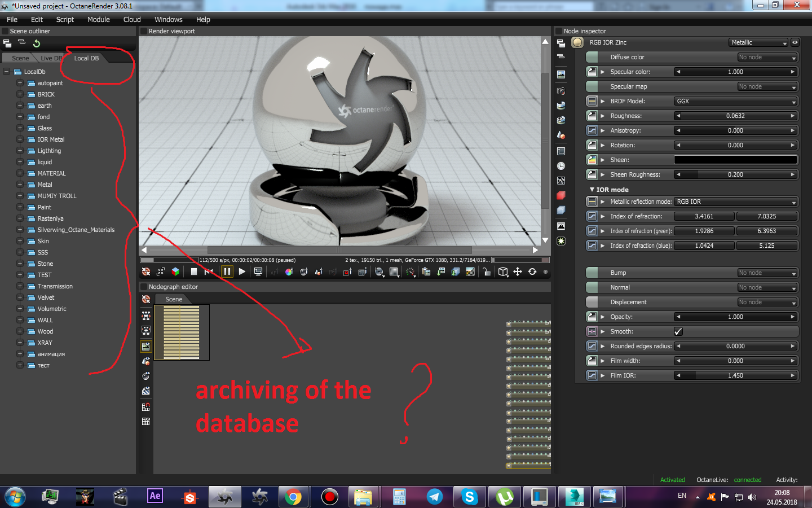Click the grid icon in Nodegraph sidebar

[146, 421]
